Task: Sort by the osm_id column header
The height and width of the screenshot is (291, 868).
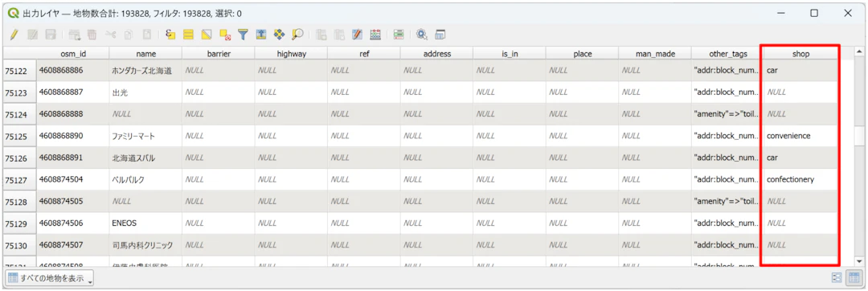Action: click(x=73, y=54)
